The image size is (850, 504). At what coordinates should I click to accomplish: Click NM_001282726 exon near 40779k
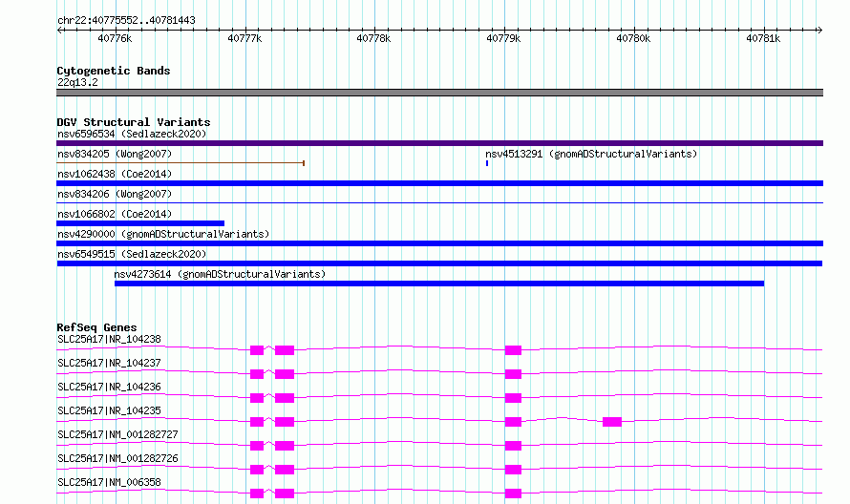pyautogui.click(x=513, y=470)
